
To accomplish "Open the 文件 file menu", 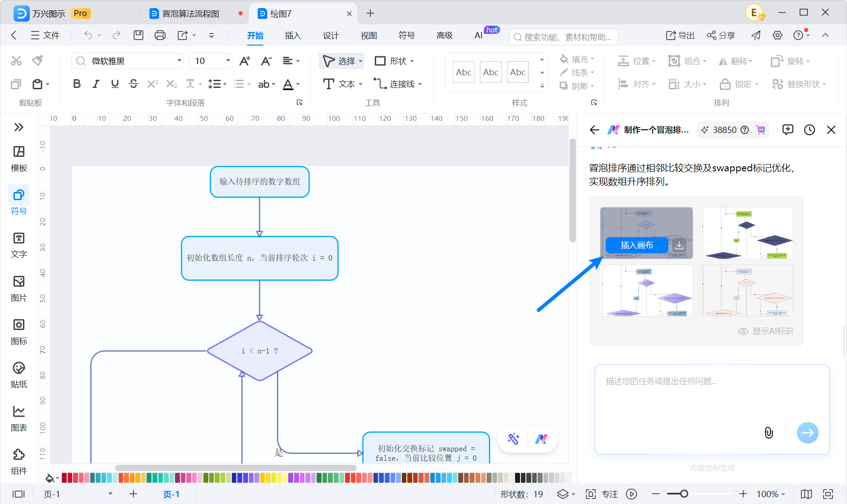I will pos(45,35).
